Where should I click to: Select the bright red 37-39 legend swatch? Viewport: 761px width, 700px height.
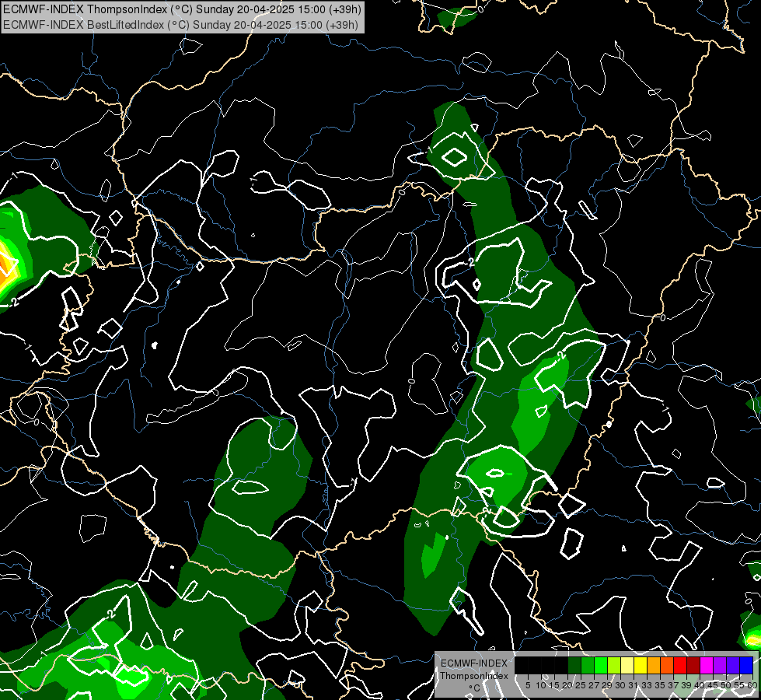680,666
